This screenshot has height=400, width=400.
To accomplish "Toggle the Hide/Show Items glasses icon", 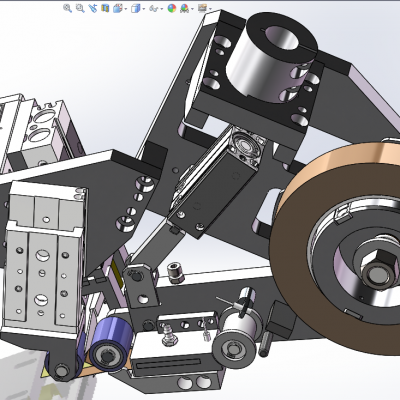I will pos(153,9).
